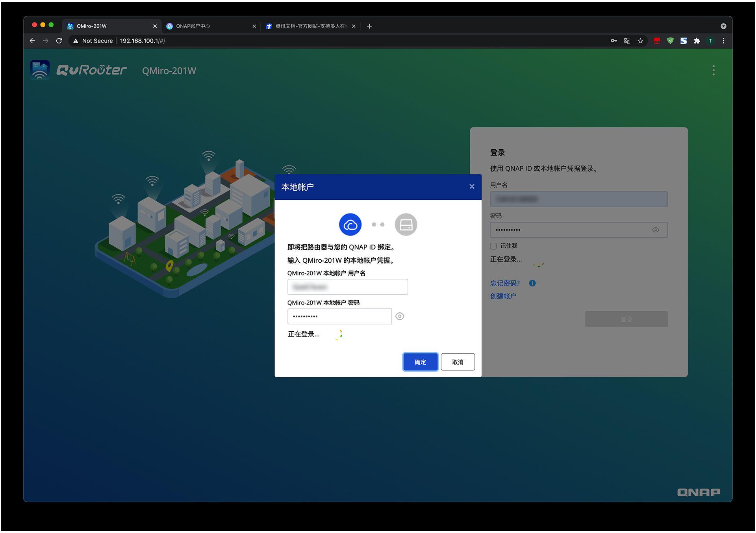
Task: Switch to the 腾讯文档 tab
Action: [x=310, y=26]
